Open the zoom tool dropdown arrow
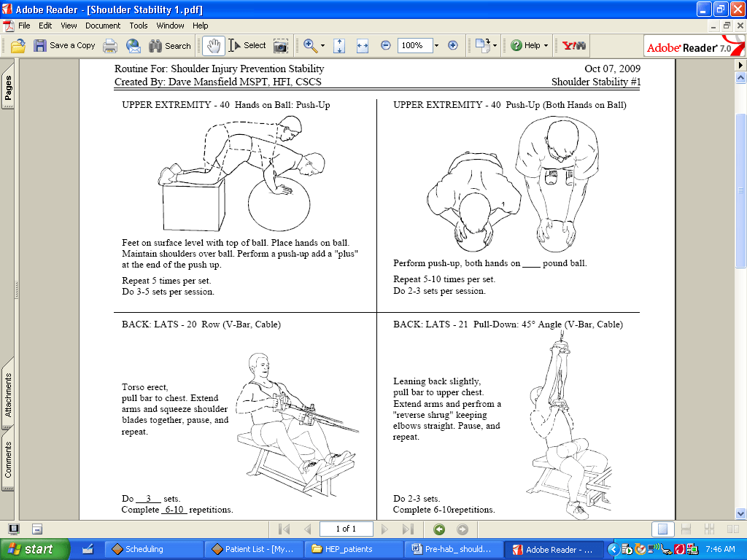This screenshot has width=747, height=560. coord(322,46)
